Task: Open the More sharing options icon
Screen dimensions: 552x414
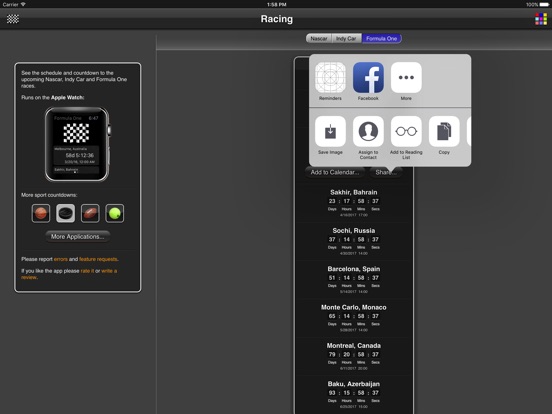Action: 406,77
